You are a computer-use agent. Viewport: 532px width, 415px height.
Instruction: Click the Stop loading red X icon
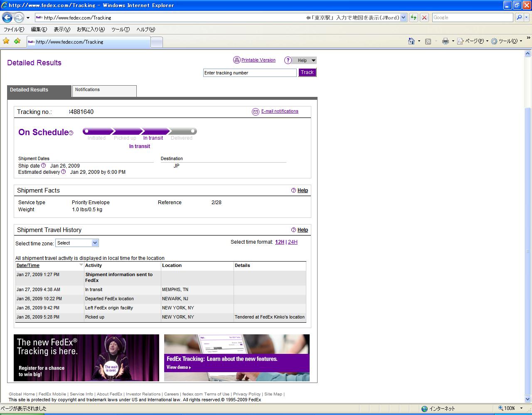point(424,17)
